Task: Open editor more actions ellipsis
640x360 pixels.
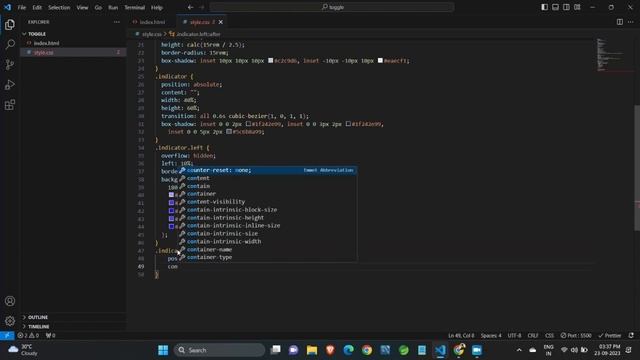Action: [x=631, y=22]
